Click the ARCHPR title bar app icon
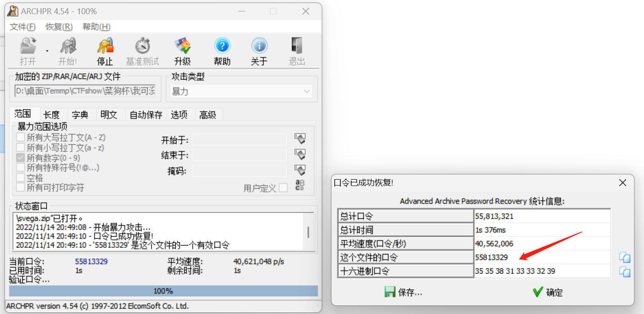 point(13,11)
